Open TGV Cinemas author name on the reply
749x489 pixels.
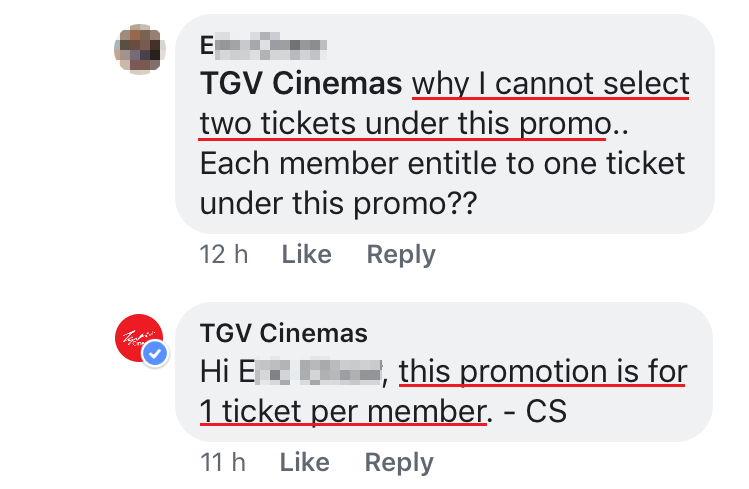(284, 333)
